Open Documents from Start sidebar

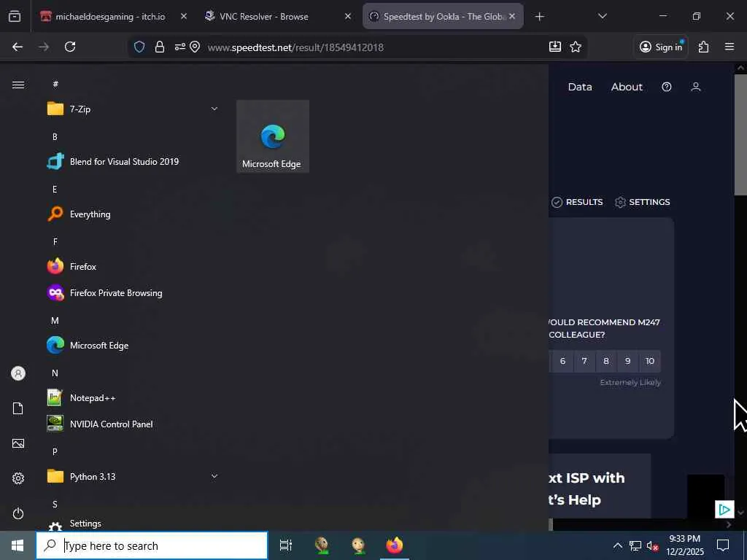pyautogui.click(x=18, y=408)
